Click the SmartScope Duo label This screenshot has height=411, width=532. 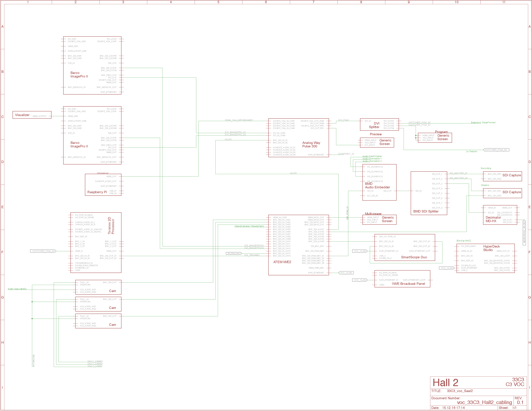pos(414,257)
